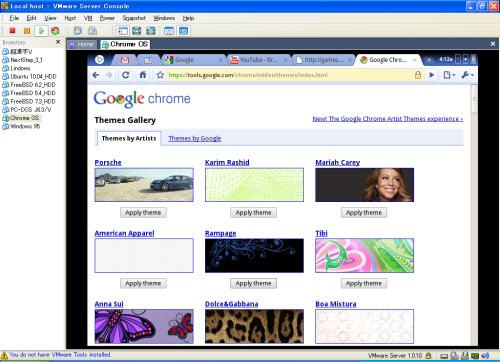
Task: Click the URL address bar field
Action: point(290,75)
